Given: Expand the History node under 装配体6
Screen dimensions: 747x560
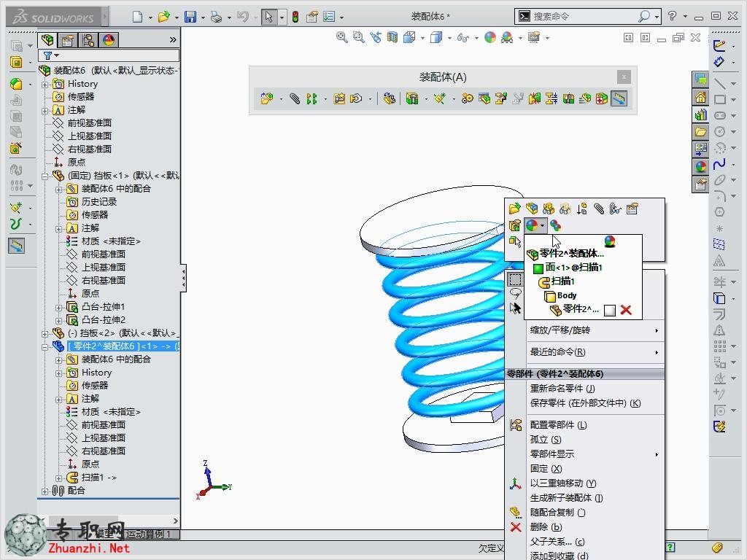Looking at the screenshot, I should pos(44,85).
